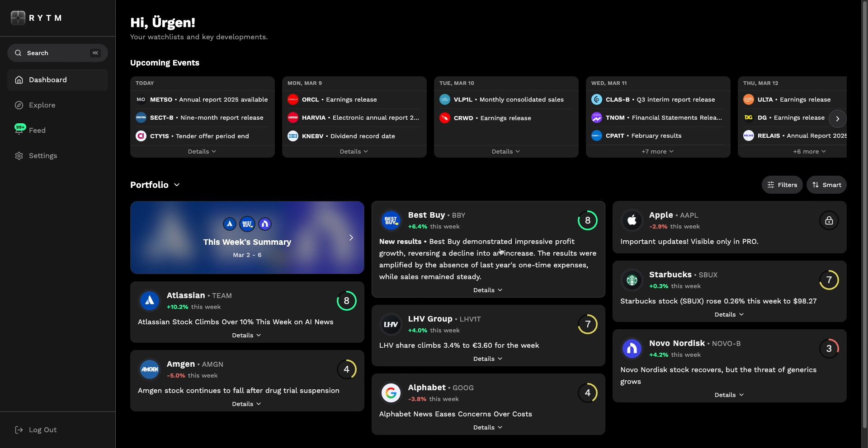
Task: Open the Dashboard menu item
Action: click(x=57, y=80)
